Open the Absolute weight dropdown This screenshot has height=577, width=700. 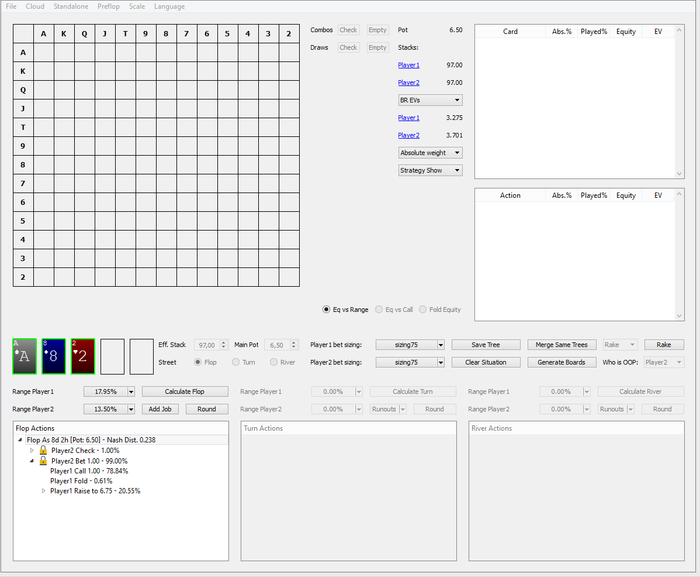coord(430,153)
